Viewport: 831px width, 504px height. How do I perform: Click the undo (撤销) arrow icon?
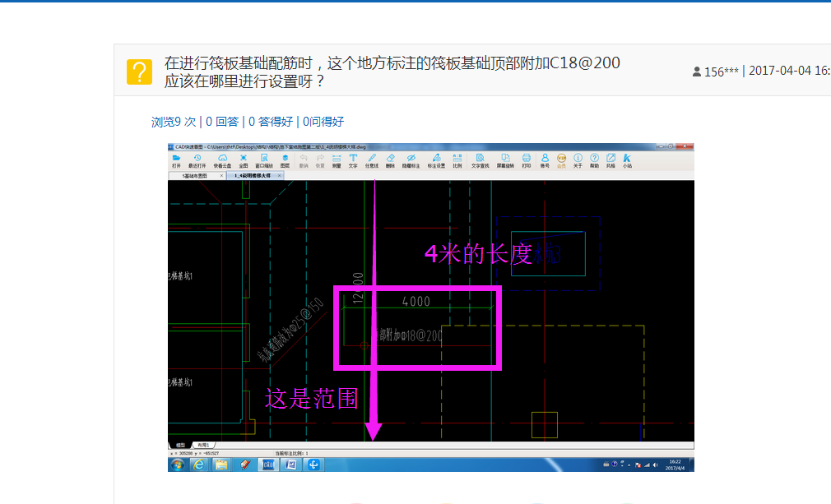304,161
